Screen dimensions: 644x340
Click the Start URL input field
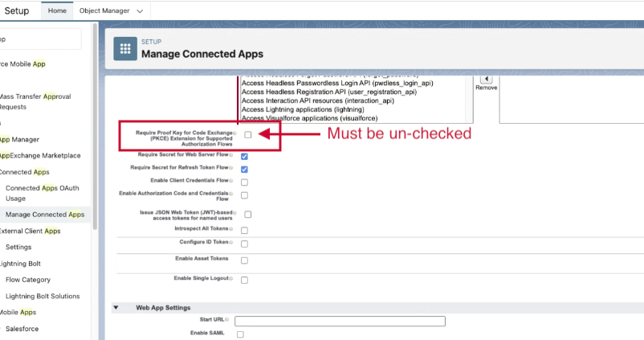pos(340,322)
